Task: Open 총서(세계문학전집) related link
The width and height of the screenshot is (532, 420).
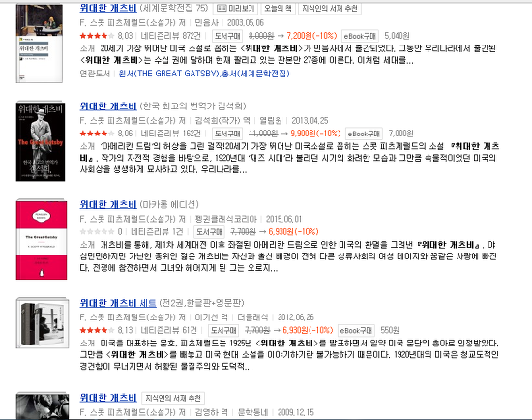Action: [255, 74]
